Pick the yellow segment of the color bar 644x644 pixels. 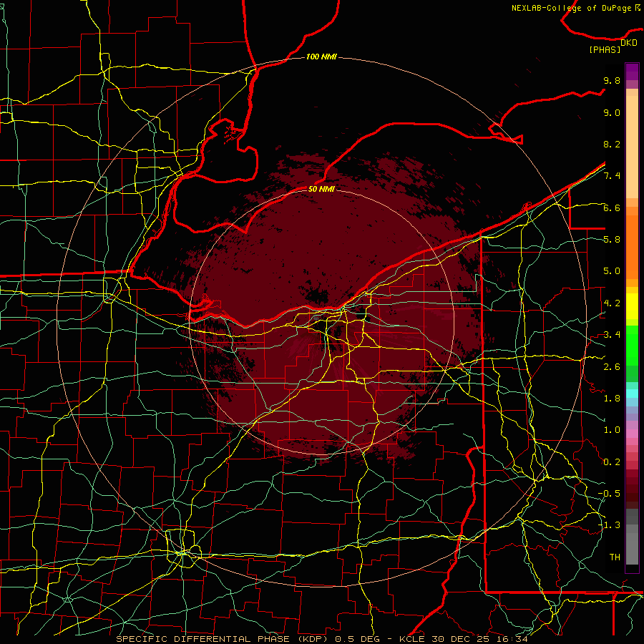coord(632,306)
